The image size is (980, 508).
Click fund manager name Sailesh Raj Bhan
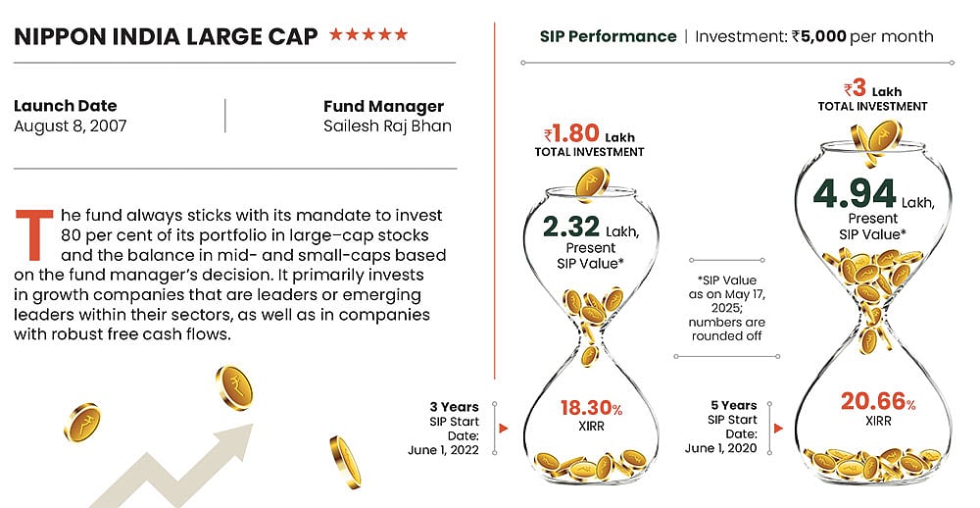(387, 127)
